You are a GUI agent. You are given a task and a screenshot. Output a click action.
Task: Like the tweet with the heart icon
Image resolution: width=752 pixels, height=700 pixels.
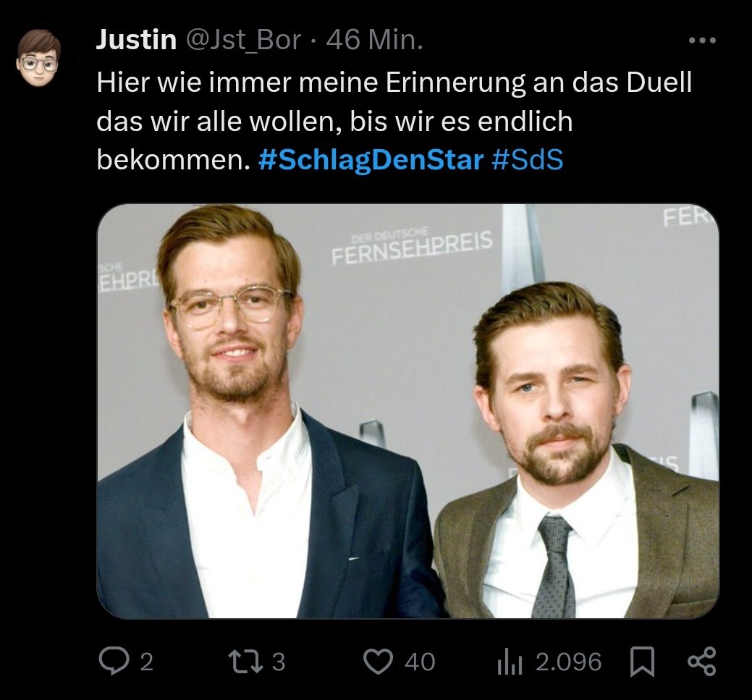(378, 661)
